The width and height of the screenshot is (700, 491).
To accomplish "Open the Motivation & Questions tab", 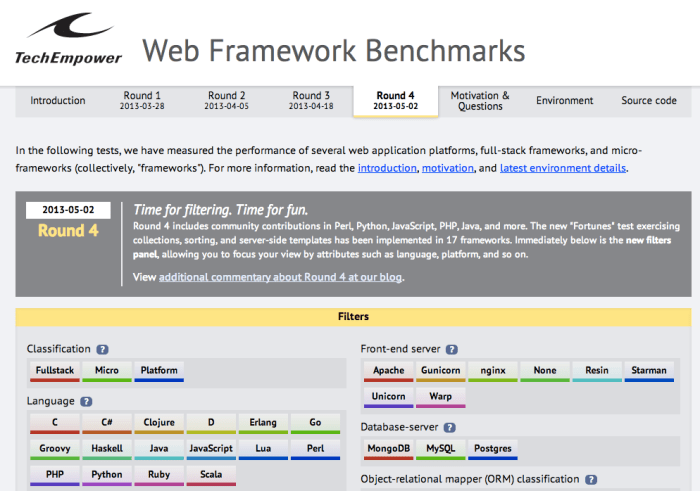I will [x=480, y=100].
